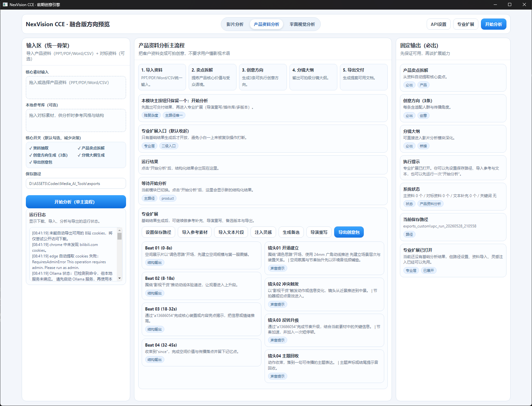Click the 镜头04 主题回收 card title

pyautogui.click(x=283, y=356)
